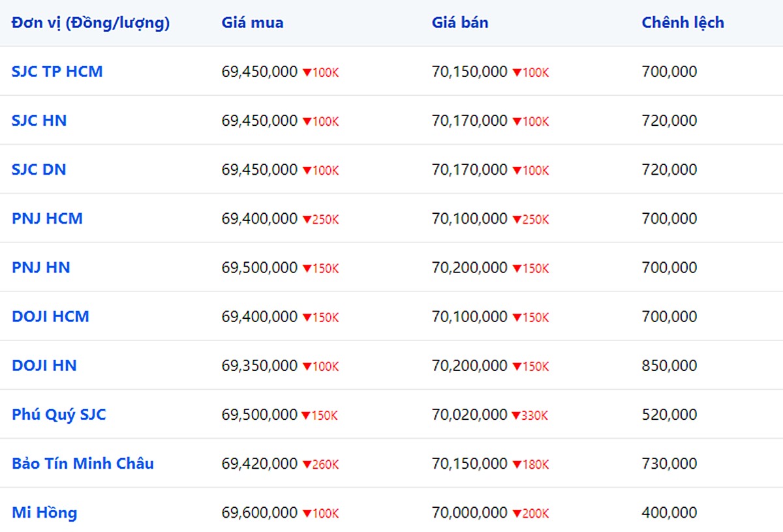Select DOJI HN sell price 70,200,000
The width and height of the screenshot is (783, 532).
pyautogui.click(x=470, y=365)
